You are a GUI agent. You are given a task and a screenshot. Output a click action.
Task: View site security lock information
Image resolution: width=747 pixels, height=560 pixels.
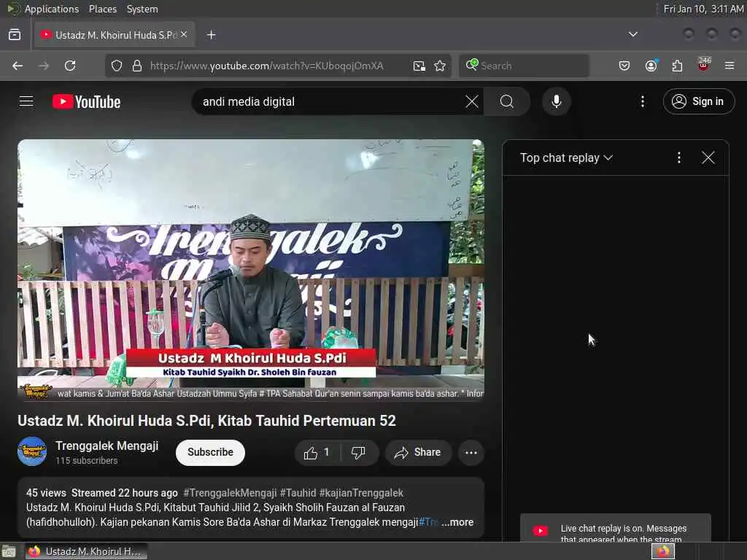[137, 66]
